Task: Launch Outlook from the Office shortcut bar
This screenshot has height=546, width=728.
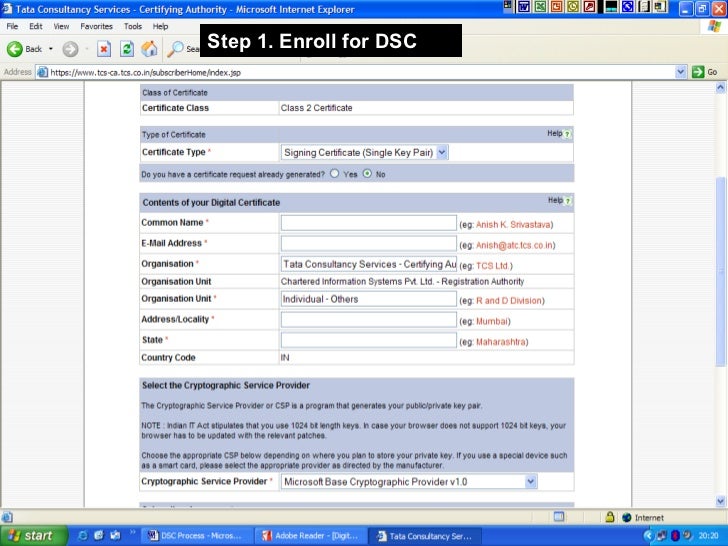Action: click(x=573, y=7)
